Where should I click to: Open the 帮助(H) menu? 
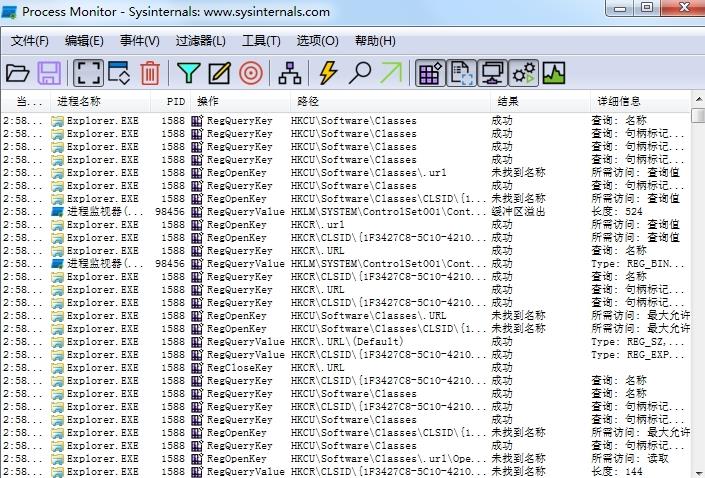[x=375, y=41]
